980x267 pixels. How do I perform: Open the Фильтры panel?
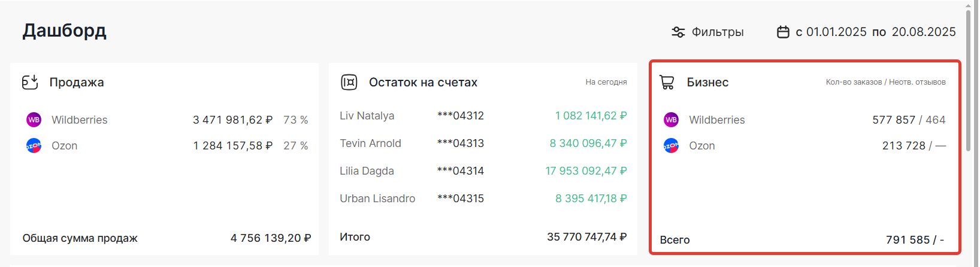tap(717, 32)
